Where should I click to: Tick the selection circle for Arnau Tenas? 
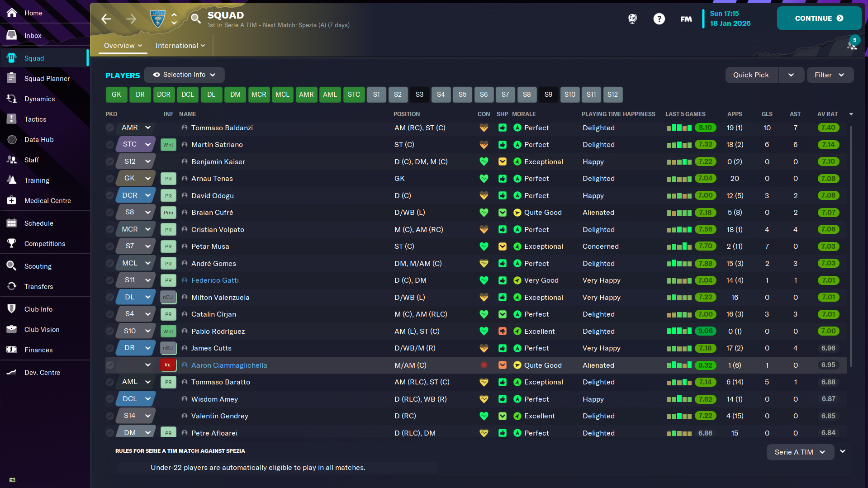coord(110,179)
